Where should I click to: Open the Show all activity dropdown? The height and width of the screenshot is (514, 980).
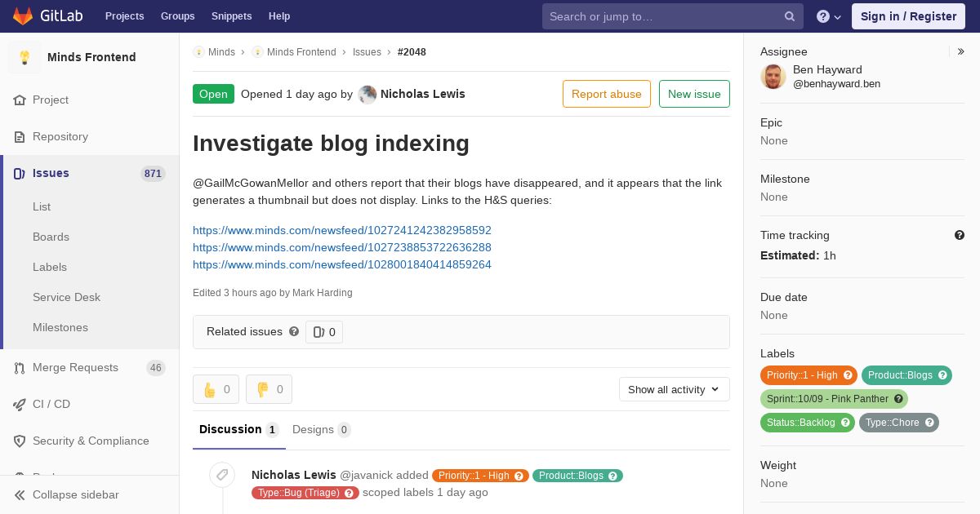click(x=675, y=389)
